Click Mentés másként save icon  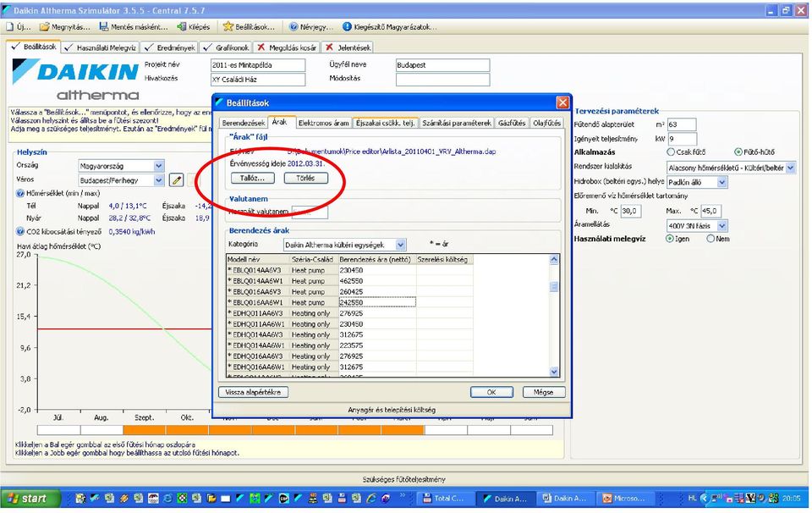click(104, 27)
